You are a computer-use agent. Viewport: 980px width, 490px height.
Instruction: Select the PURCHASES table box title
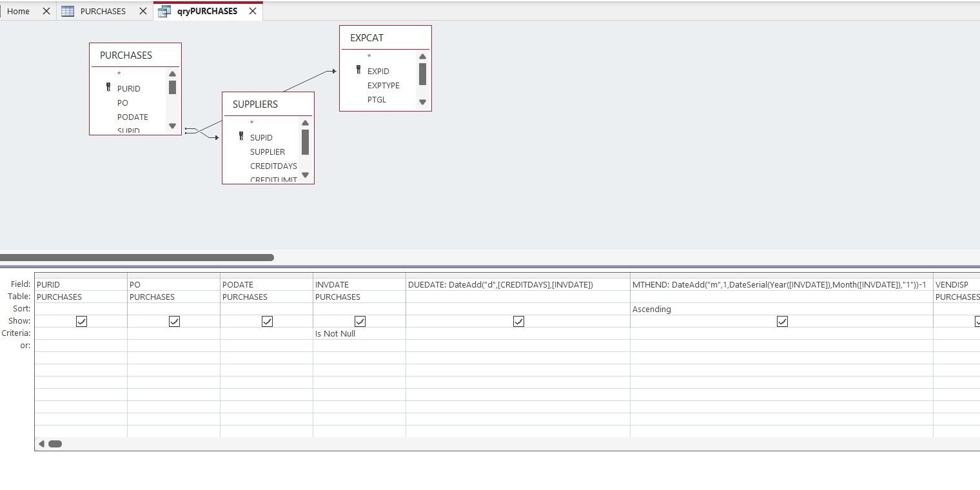click(x=126, y=55)
